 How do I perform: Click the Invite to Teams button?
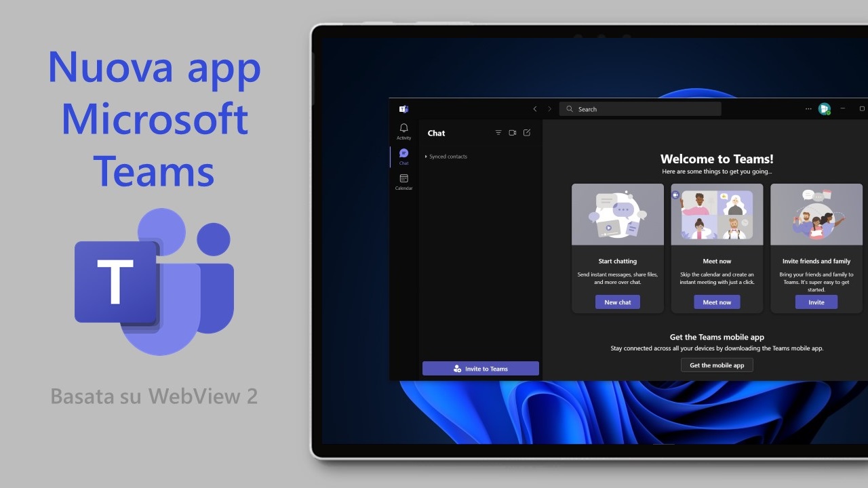[481, 369]
